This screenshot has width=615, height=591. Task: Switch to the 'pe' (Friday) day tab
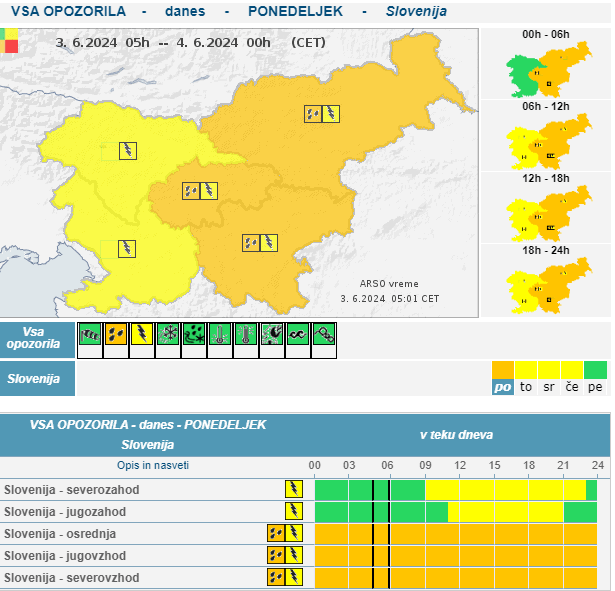tap(596, 386)
